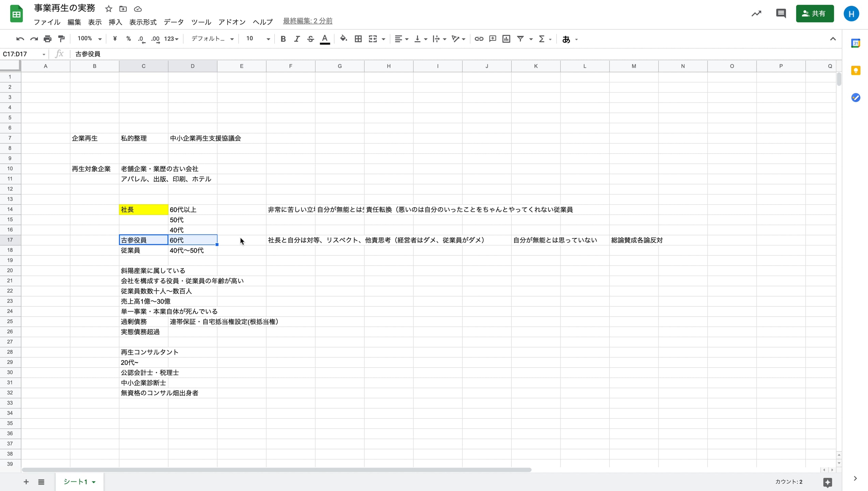The height and width of the screenshot is (491, 868).
Task: Open the 表示形式 menu
Action: point(142,22)
